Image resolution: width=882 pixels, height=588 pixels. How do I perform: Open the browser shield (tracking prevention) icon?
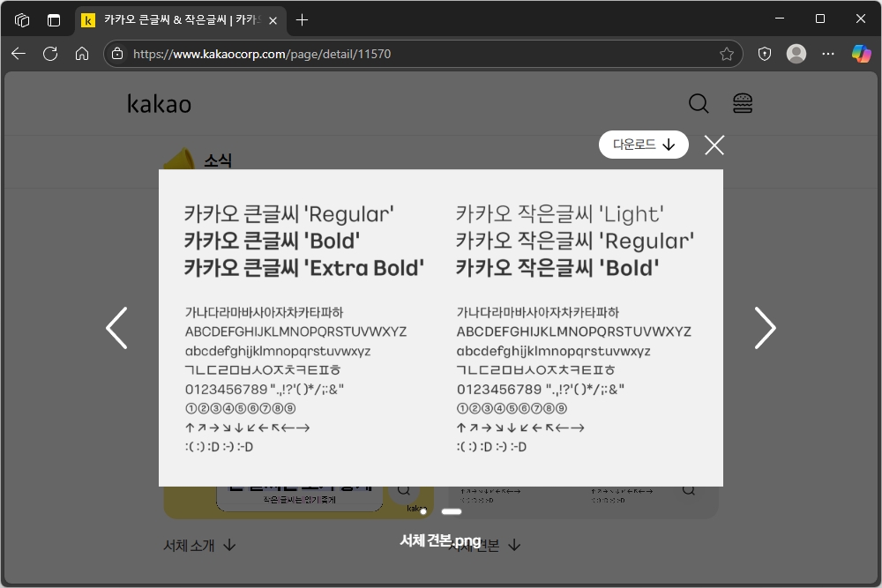coord(765,54)
